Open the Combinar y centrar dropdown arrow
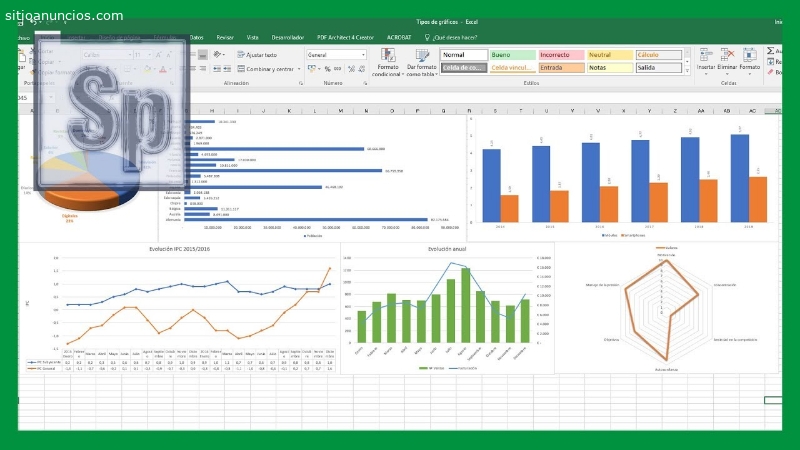 [x=299, y=69]
